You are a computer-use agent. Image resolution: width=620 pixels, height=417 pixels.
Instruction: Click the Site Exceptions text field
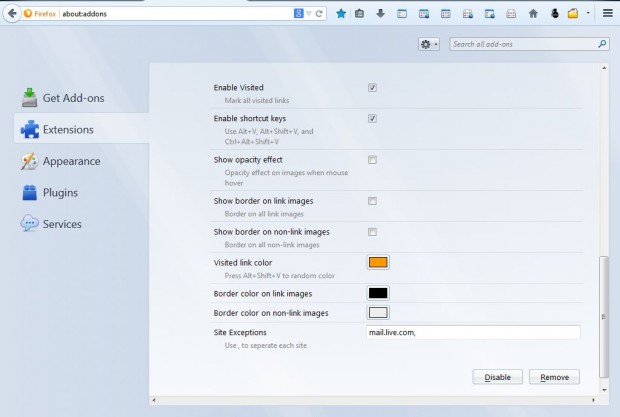(473, 332)
